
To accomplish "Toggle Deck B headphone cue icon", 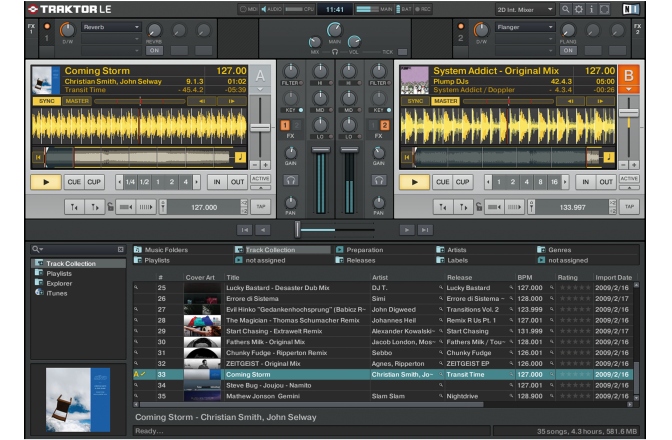I will [x=378, y=180].
